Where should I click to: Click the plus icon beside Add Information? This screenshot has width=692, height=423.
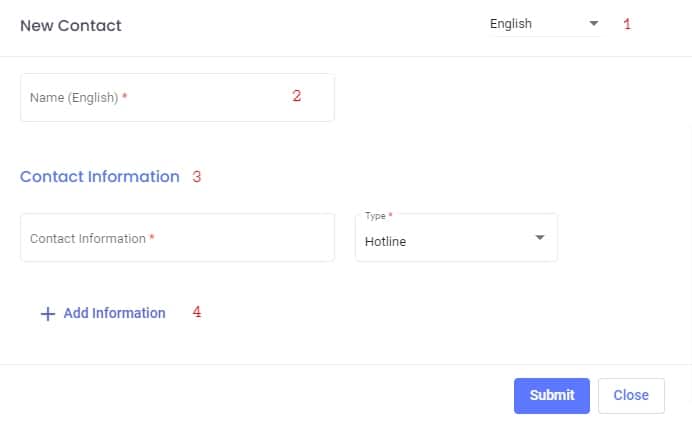pyautogui.click(x=47, y=314)
